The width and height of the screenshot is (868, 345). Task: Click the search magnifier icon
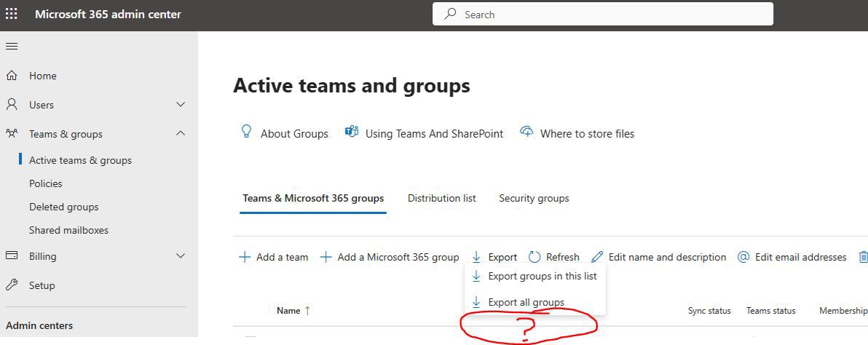[451, 15]
